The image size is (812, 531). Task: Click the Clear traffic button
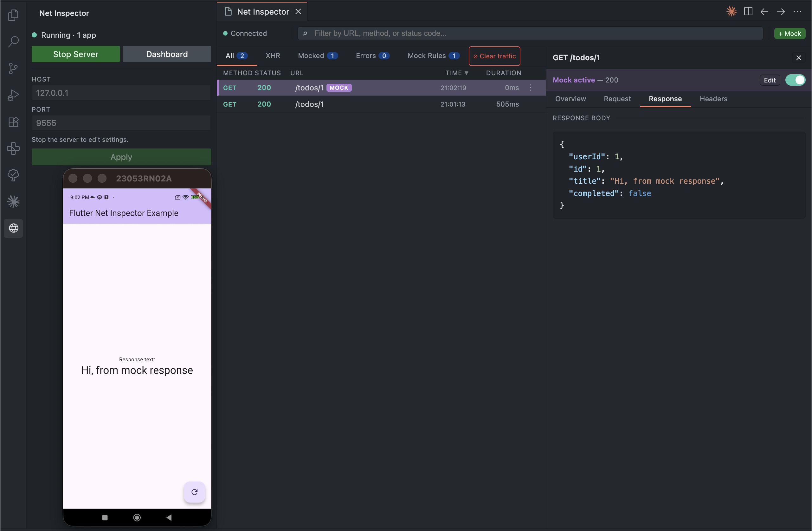[494, 56]
